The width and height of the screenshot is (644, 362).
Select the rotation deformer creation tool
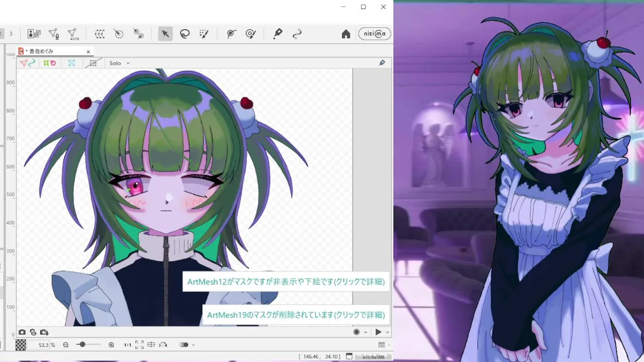[119, 34]
